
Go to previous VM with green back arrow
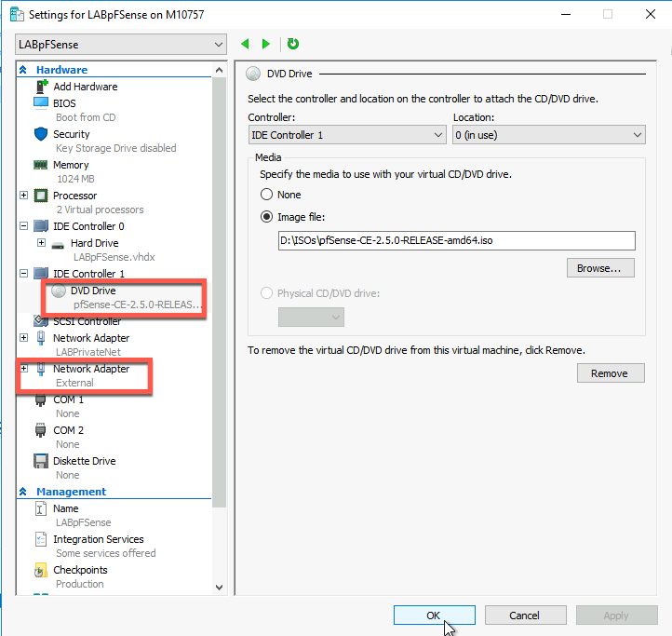click(x=245, y=44)
